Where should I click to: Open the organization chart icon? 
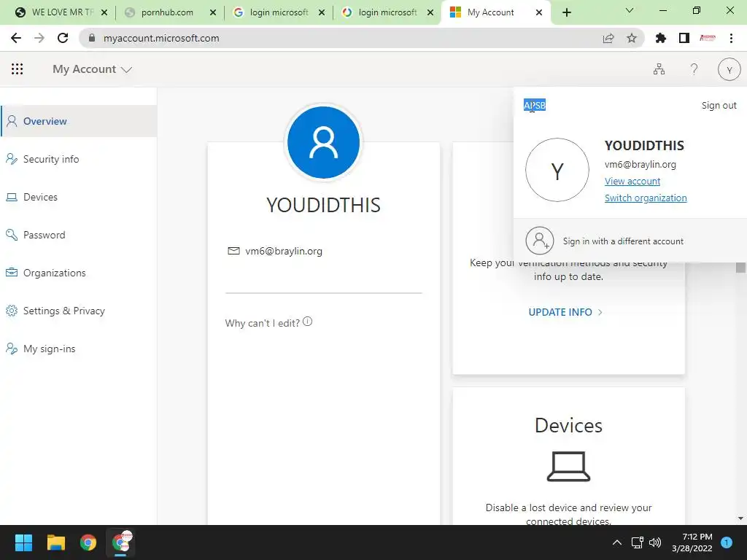pyautogui.click(x=659, y=69)
